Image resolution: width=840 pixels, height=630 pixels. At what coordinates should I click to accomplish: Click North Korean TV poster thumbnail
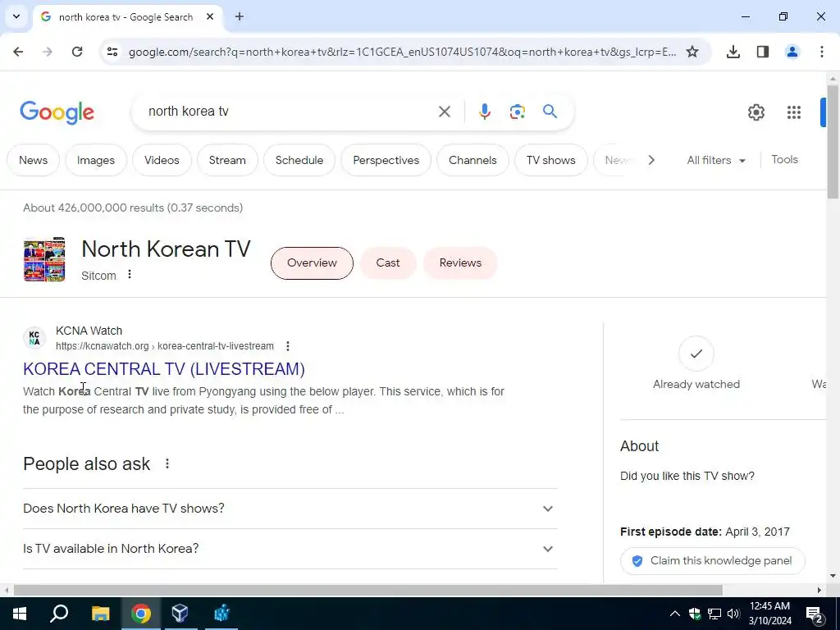pyautogui.click(x=44, y=259)
